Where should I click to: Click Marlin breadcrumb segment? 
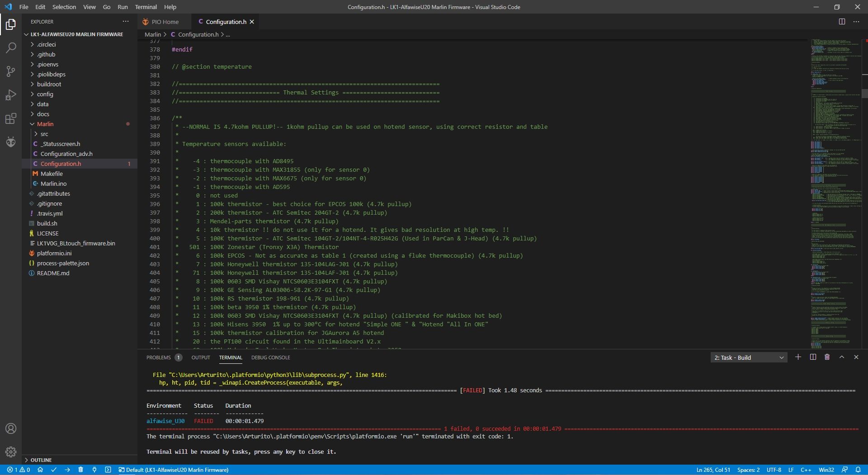click(x=153, y=34)
